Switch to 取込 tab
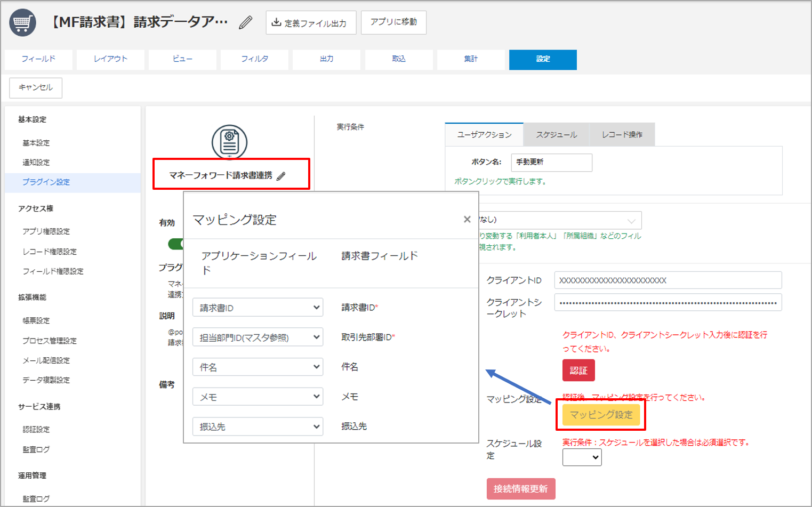This screenshot has height=507, width=812. 399,59
